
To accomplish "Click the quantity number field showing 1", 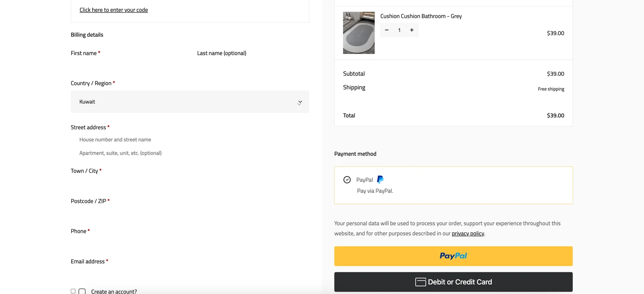I will [399, 30].
